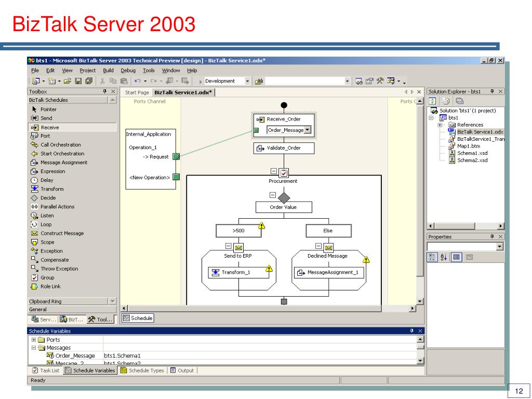Select the MessageAssignment_1 shape
532x399 pixels.
pyautogui.click(x=329, y=272)
